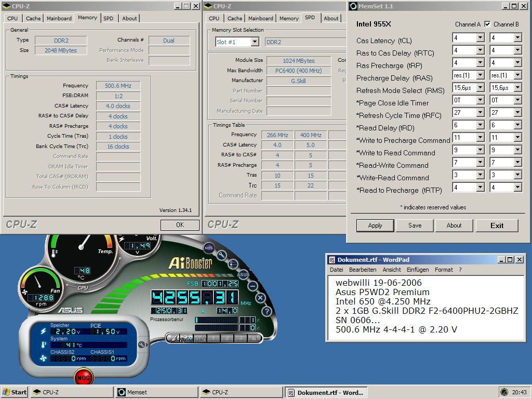Image resolution: width=532 pixels, height=399 pixels.
Task: Click the FSB 1001,25 display in AI Booster
Action: pyautogui.click(x=220, y=284)
